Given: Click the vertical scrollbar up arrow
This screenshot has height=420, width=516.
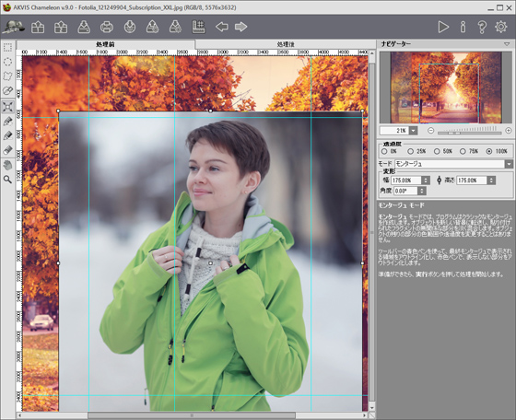Looking at the screenshot, I should click(x=372, y=52).
